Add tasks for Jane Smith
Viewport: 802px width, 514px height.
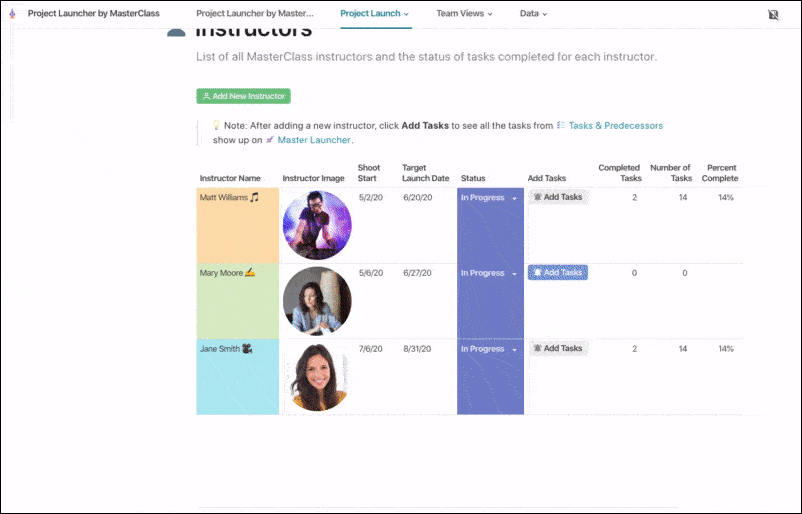click(558, 348)
